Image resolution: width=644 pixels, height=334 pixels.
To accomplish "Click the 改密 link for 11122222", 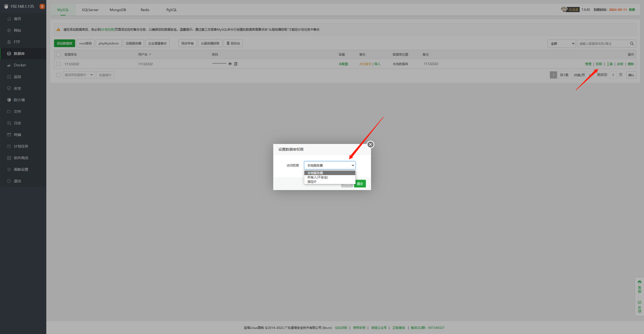I will pyautogui.click(x=620, y=64).
